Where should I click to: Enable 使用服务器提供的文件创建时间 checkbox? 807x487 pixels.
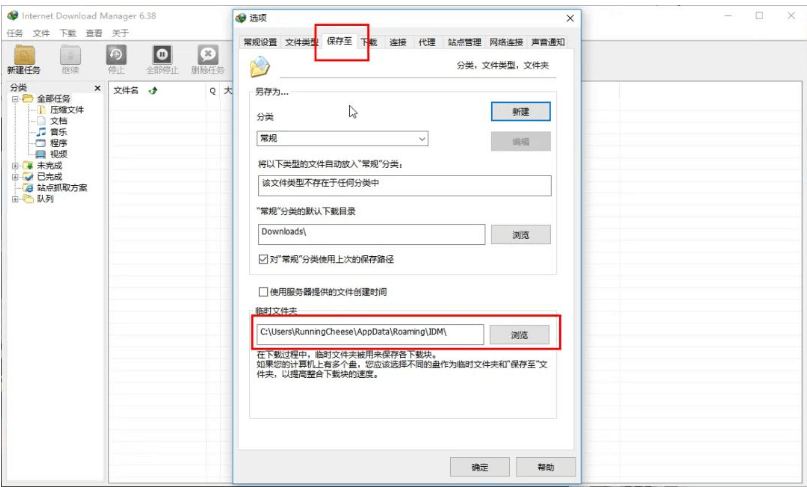[x=264, y=292]
